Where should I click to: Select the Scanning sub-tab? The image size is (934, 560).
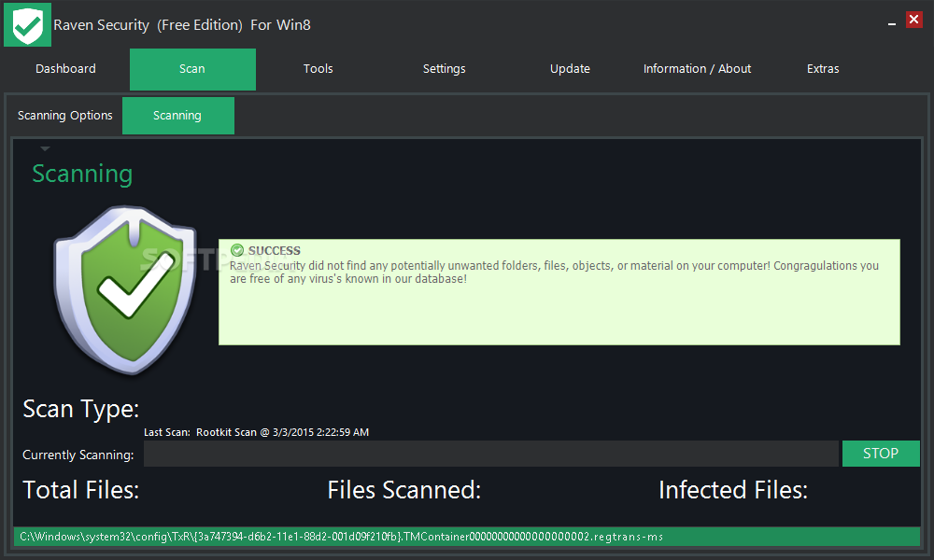coord(177,116)
